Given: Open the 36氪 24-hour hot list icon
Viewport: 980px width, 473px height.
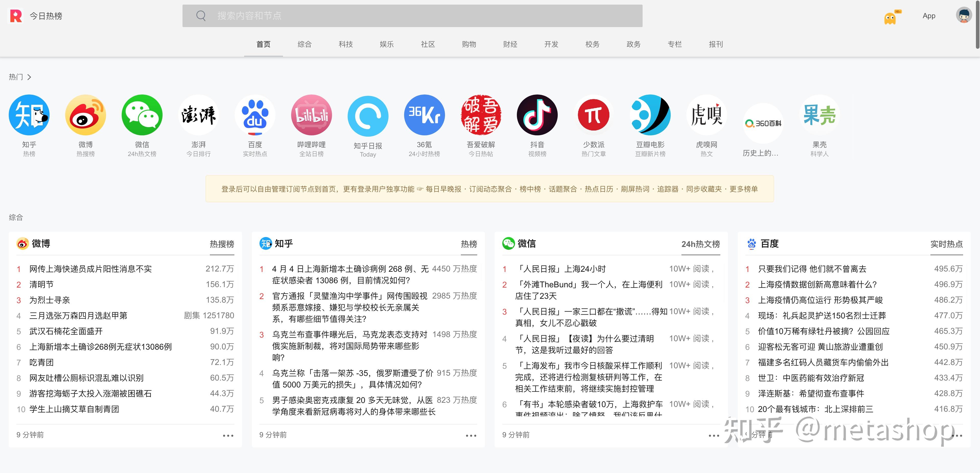Looking at the screenshot, I should pos(424,115).
